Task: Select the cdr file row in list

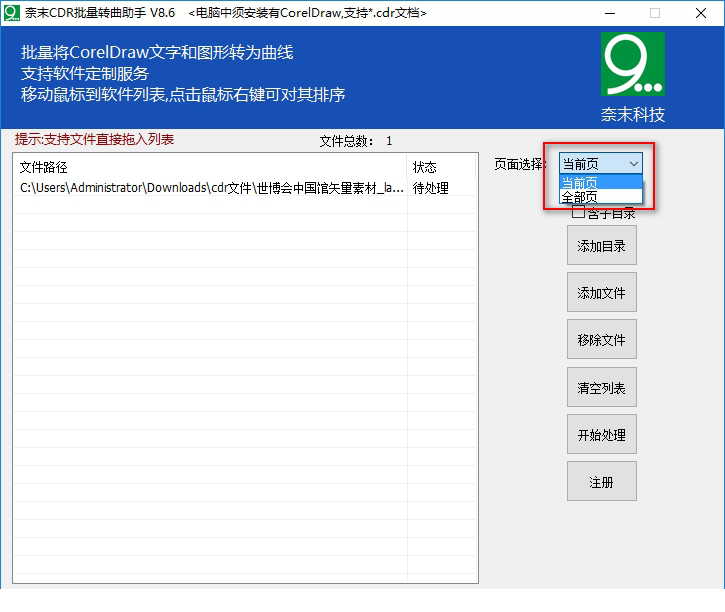Action: (210, 188)
